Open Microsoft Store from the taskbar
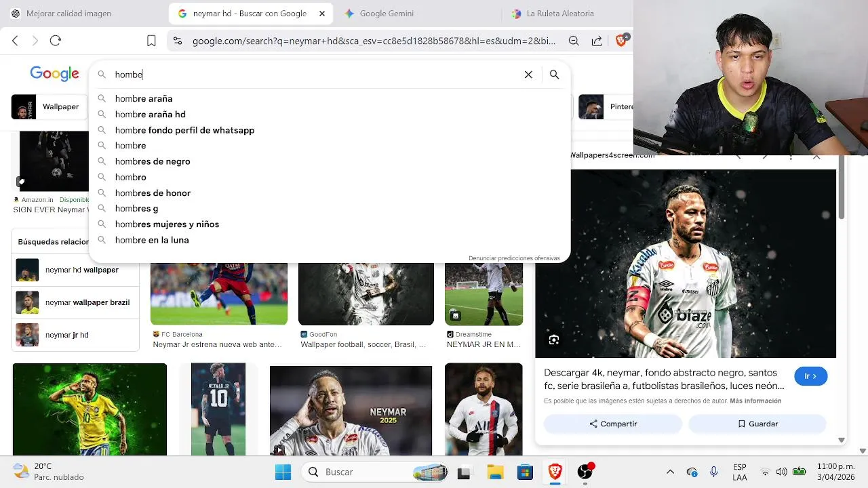Viewport: 868px width, 488px height. click(x=525, y=472)
